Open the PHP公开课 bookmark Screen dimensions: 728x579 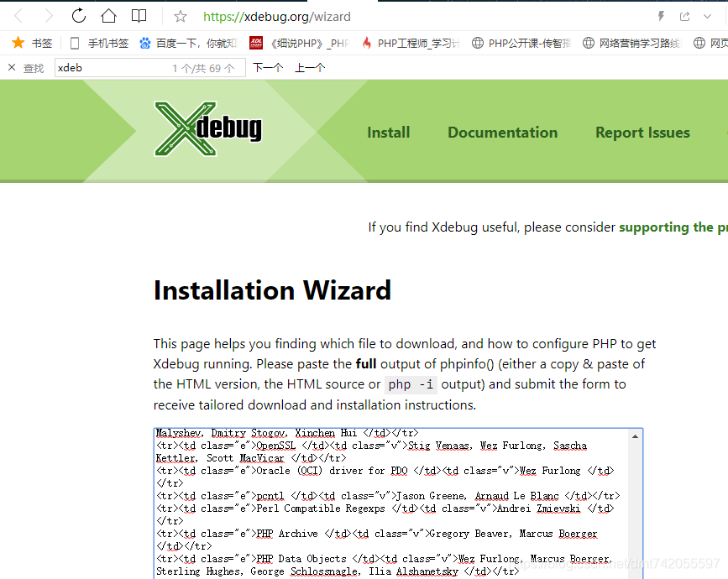tap(521, 43)
